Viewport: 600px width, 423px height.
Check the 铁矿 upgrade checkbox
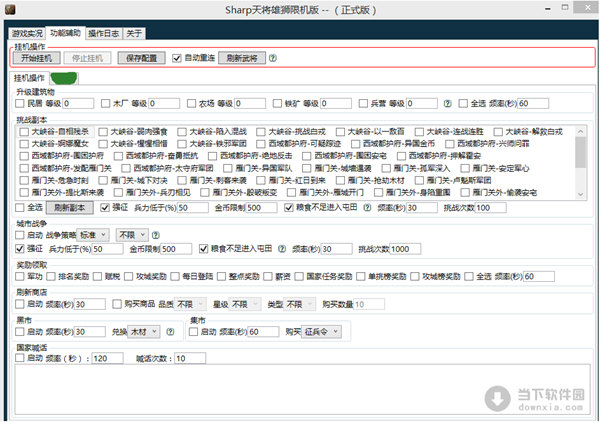point(277,103)
